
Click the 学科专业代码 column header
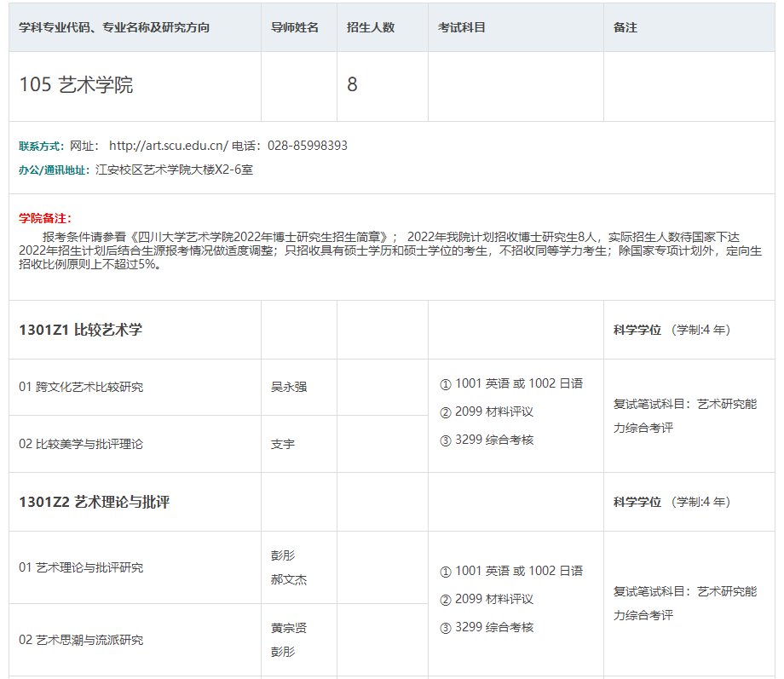click(x=114, y=27)
